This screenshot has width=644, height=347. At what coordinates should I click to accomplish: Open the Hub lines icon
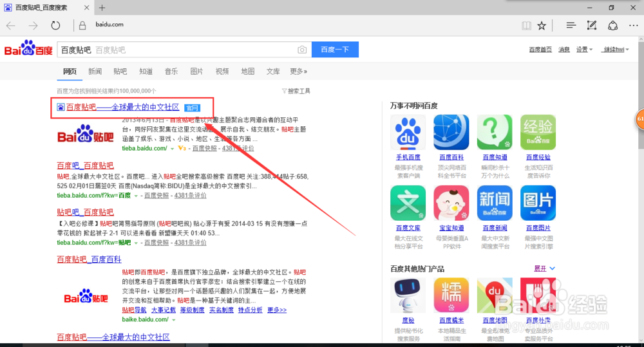(x=571, y=26)
